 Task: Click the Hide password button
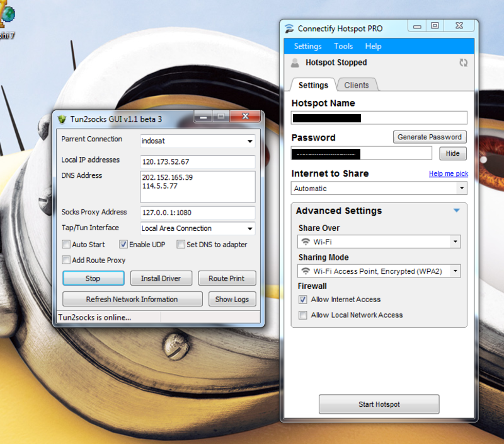(x=453, y=153)
